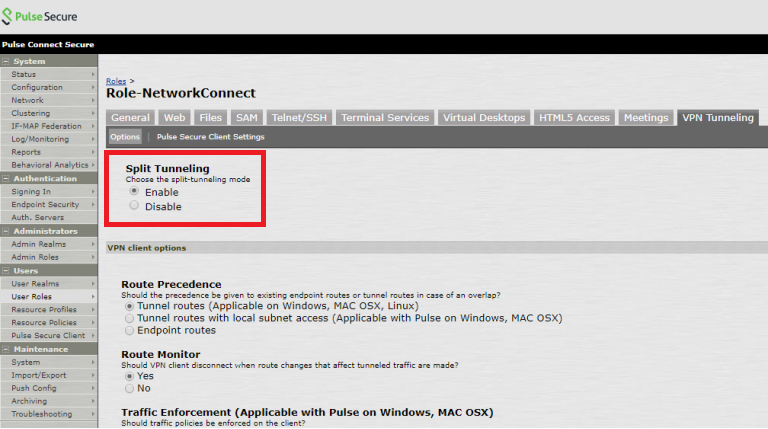The image size is (768, 429).
Task: Open the Reports sidebar menu
Action: (48, 152)
